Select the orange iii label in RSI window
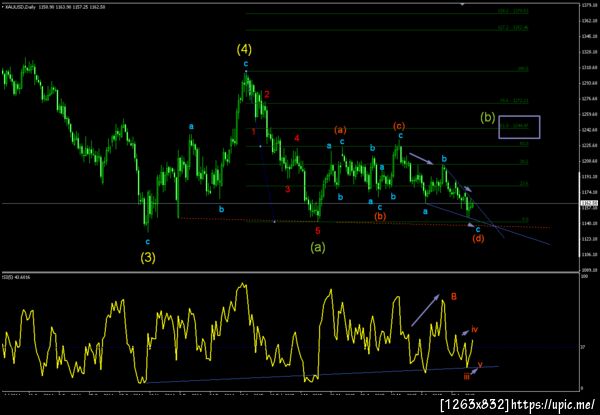The image size is (600, 415). (466, 377)
